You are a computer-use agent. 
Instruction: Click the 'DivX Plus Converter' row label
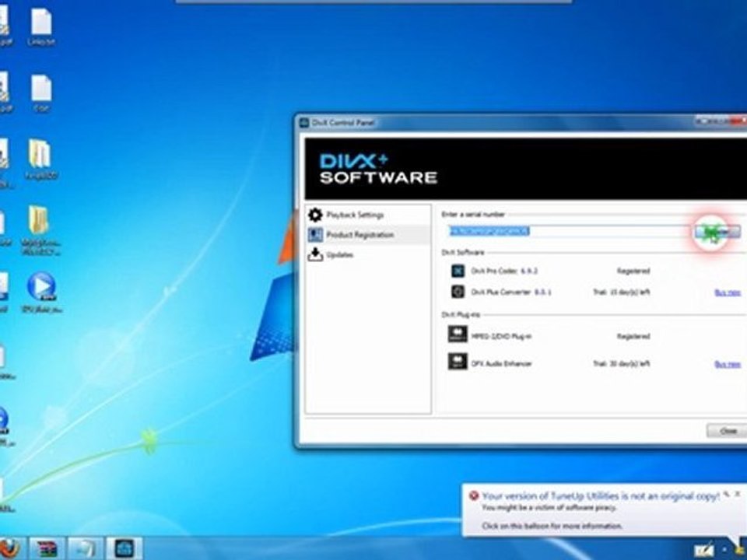pyautogui.click(x=511, y=292)
